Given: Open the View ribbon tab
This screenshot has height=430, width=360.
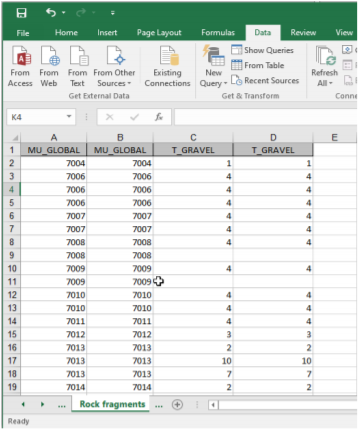Looking at the screenshot, I should [x=344, y=33].
